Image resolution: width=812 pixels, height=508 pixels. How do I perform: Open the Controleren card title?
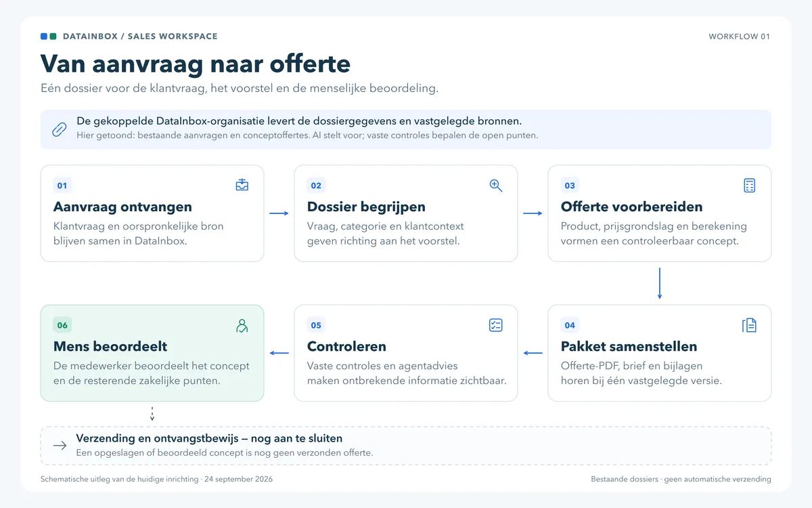pos(346,346)
